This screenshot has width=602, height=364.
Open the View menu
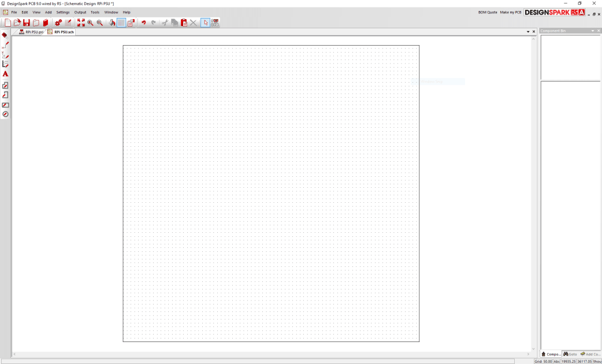click(36, 12)
